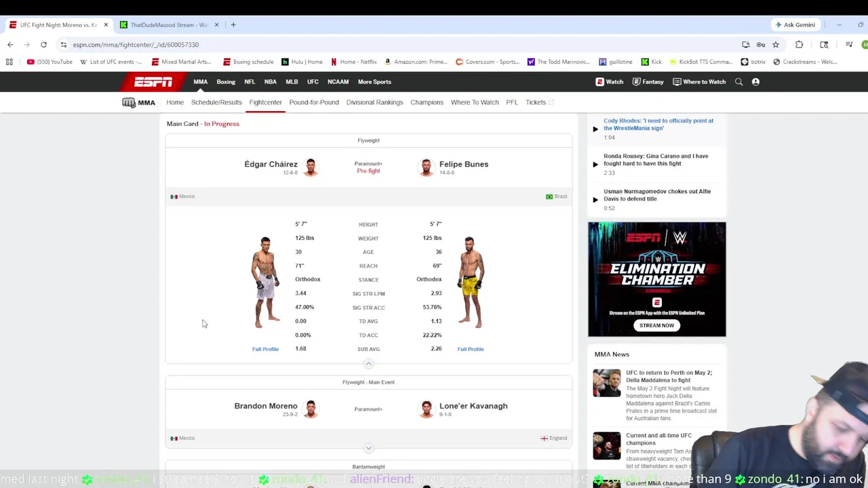Click the Watch link in header
The width and height of the screenshot is (868, 488).
pyautogui.click(x=610, y=82)
